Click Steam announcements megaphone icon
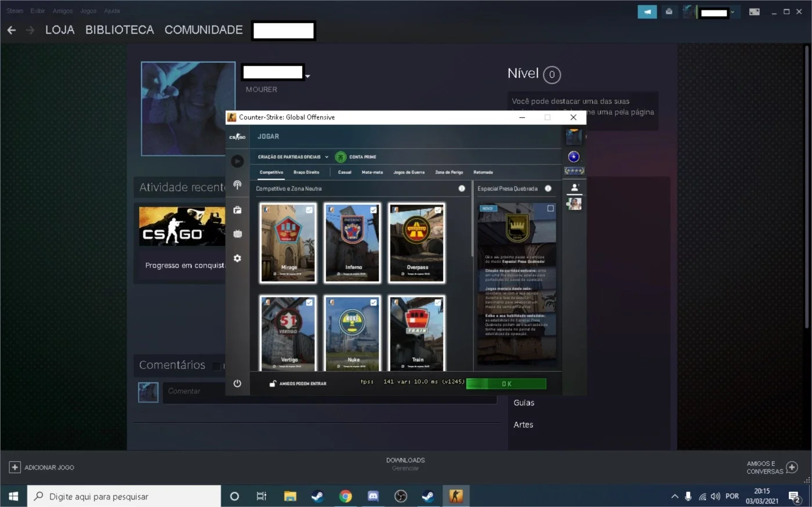The image size is (812, 507). [x=647, y=12]
